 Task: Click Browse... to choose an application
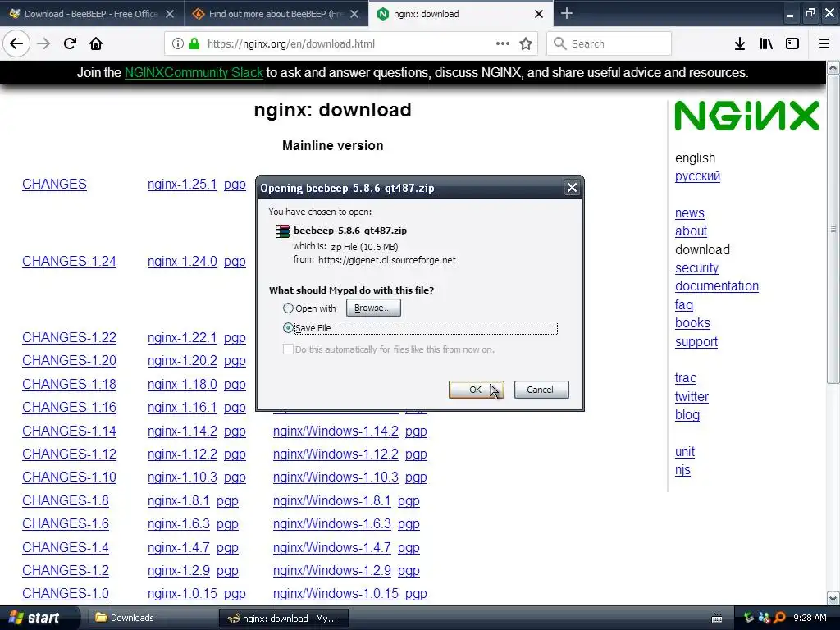pos(373,308)
